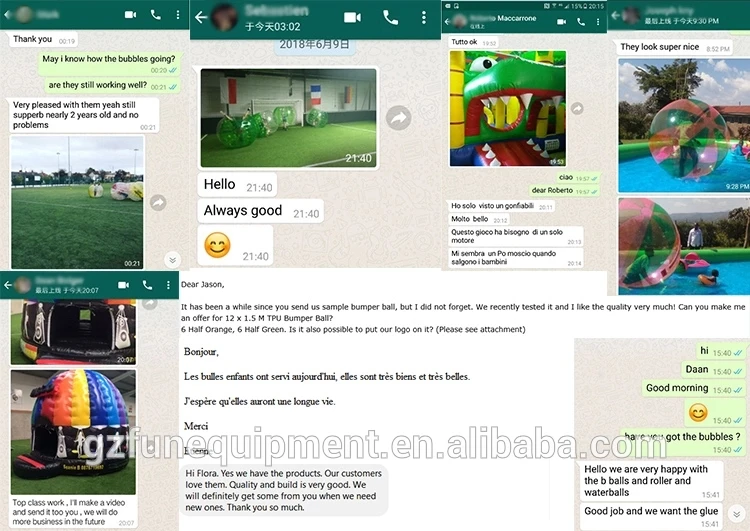
Task: Open three-dot menu in 20:07 chat header
Action: (x=168, y=285)
